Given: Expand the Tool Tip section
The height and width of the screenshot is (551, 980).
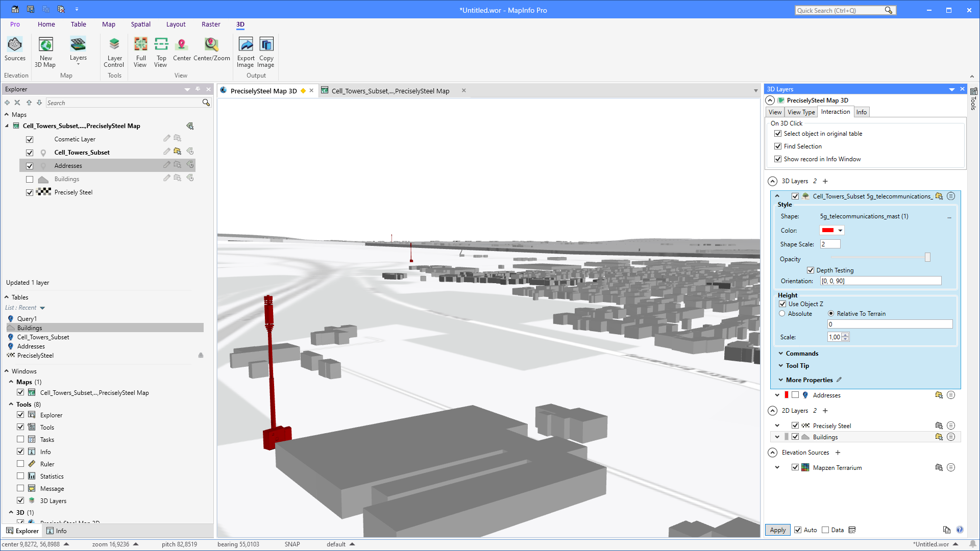Looking at the screenshot, I should tap(797, 366).
